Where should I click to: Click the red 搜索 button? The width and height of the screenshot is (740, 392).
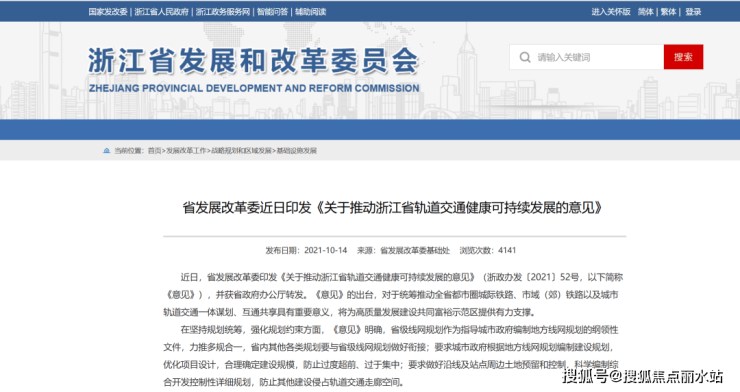683,57
